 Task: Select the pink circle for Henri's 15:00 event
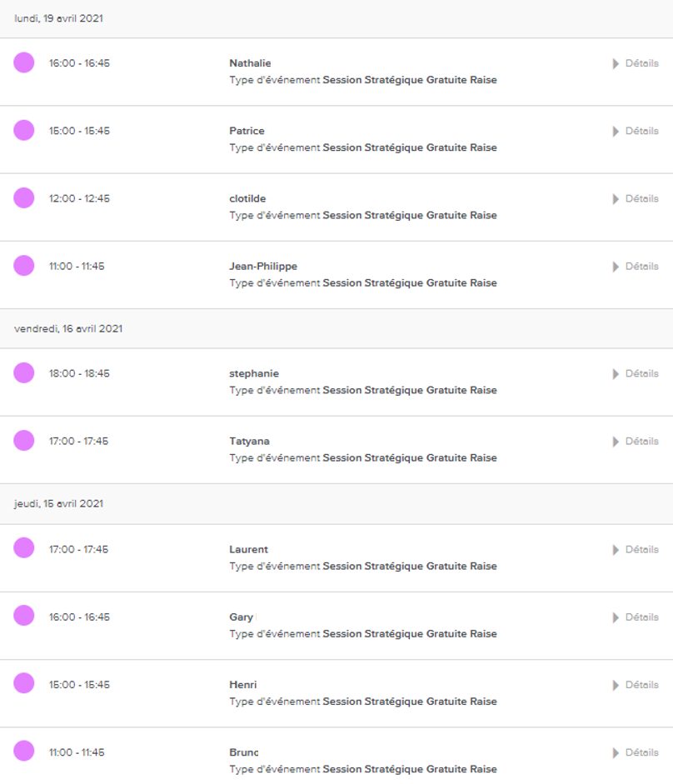click(x=23, y=683)
